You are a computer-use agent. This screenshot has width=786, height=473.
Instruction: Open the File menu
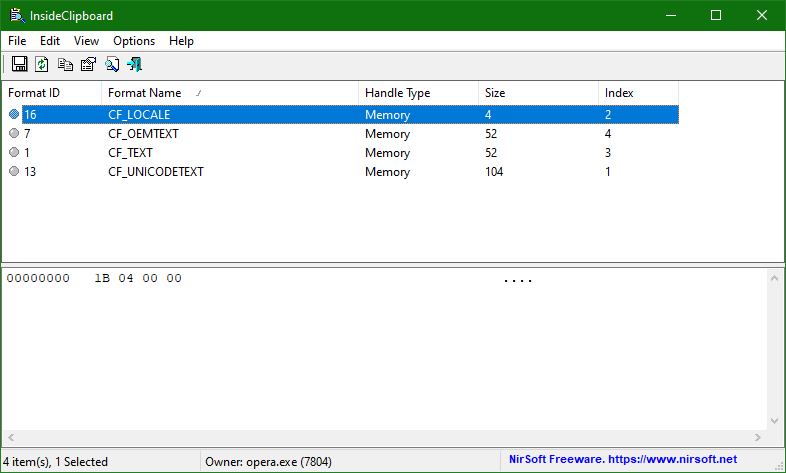point(17,41)
